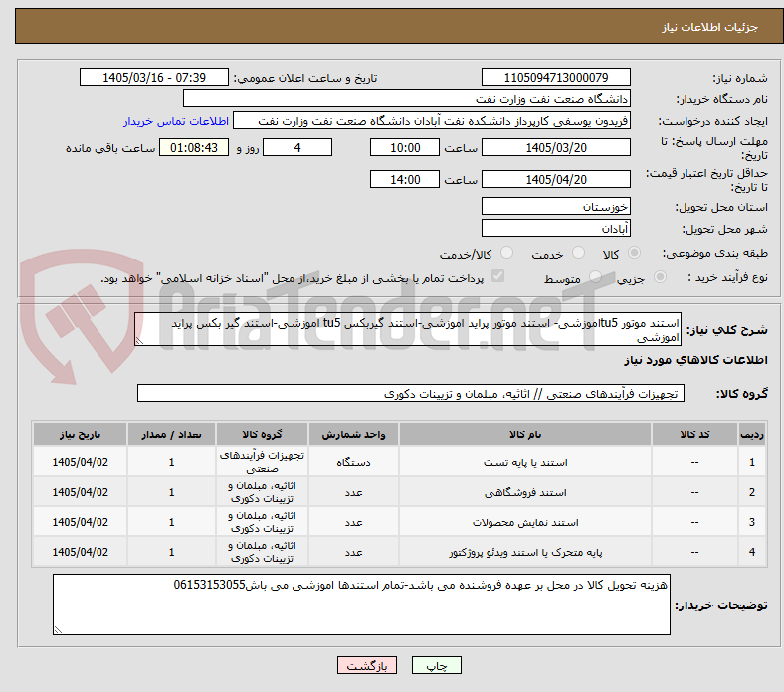Open the اطلاعات تماس خریدار link
Viewport: 784px width, 692px height.
click(176, 121)
